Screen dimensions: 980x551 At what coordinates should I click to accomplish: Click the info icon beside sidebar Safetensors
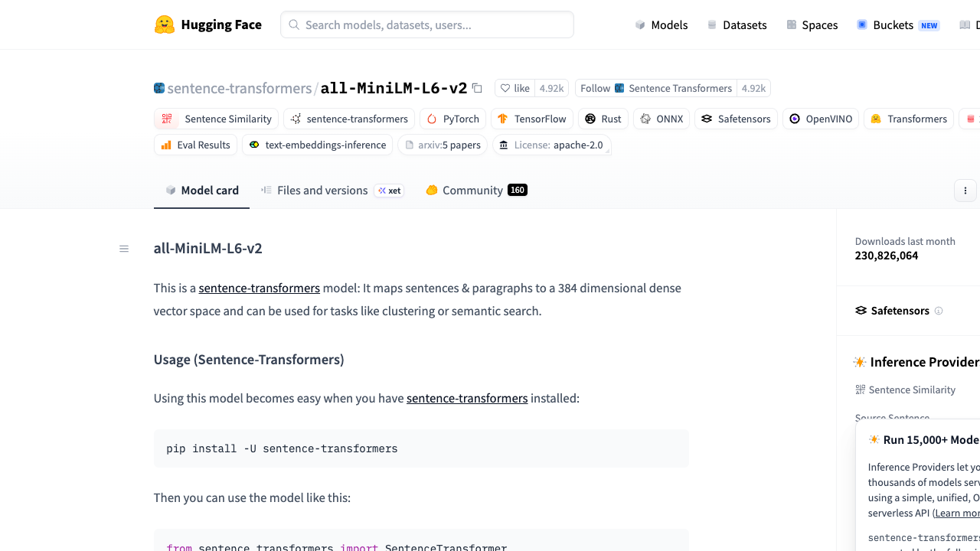(939, 311)
